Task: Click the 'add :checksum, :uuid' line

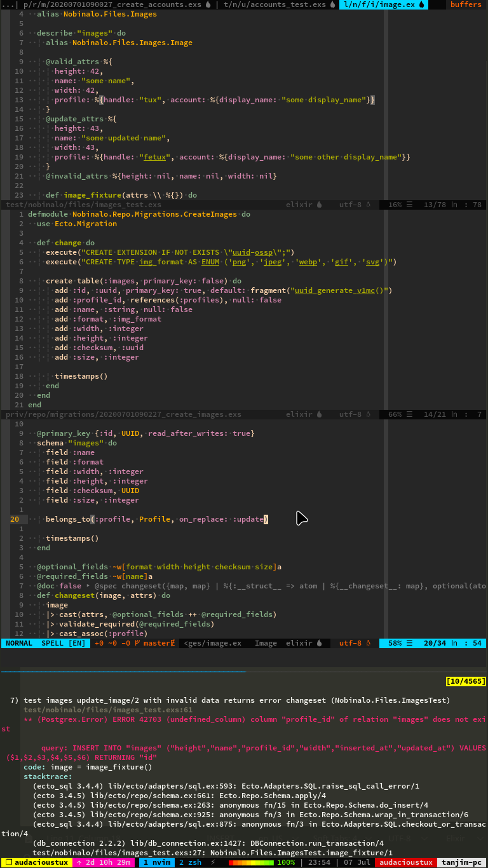Action: click(x=99, y=348)
